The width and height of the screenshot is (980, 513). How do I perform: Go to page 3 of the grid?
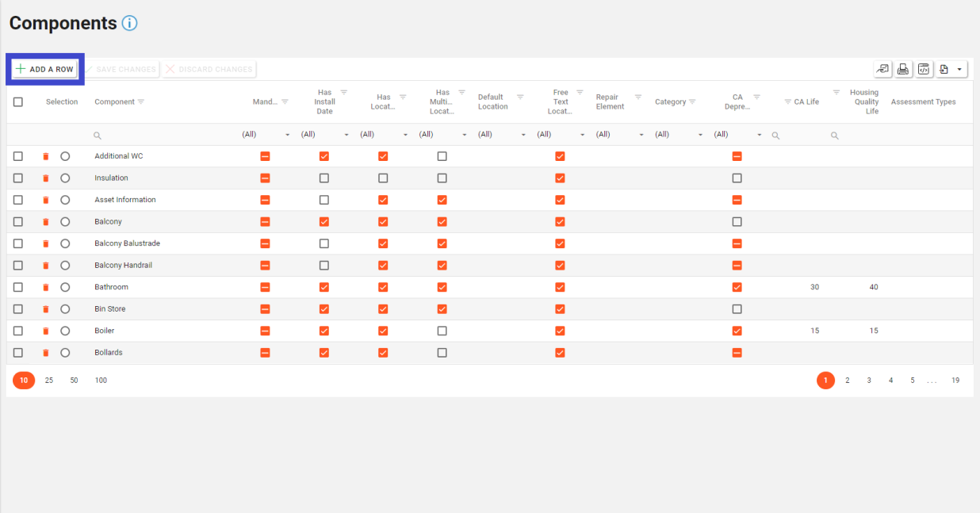click(x=869, y=381)
